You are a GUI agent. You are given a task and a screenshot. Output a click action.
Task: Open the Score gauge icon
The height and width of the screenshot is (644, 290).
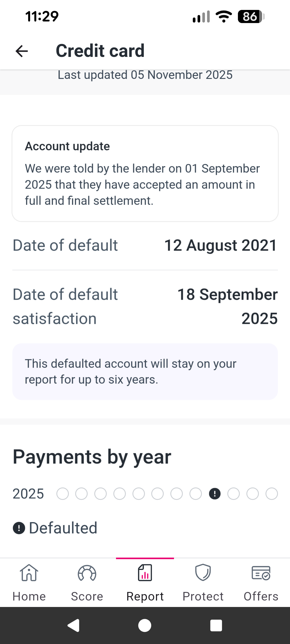(87, 573)
